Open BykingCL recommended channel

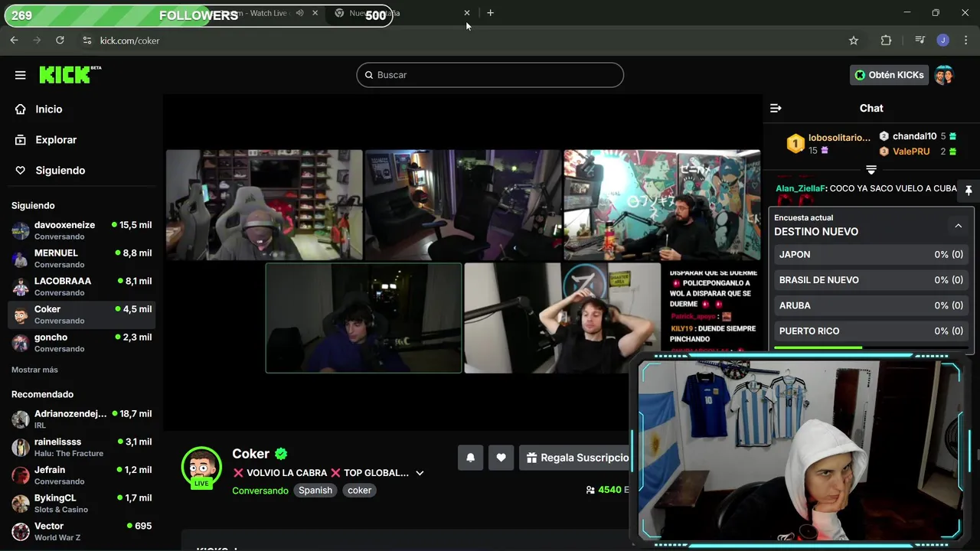point(81,504)
